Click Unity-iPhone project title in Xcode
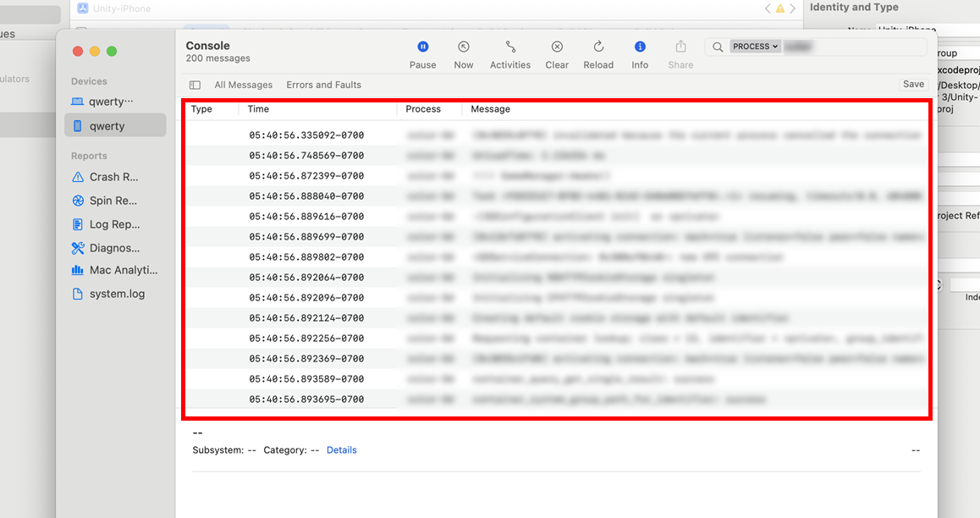 122,8
